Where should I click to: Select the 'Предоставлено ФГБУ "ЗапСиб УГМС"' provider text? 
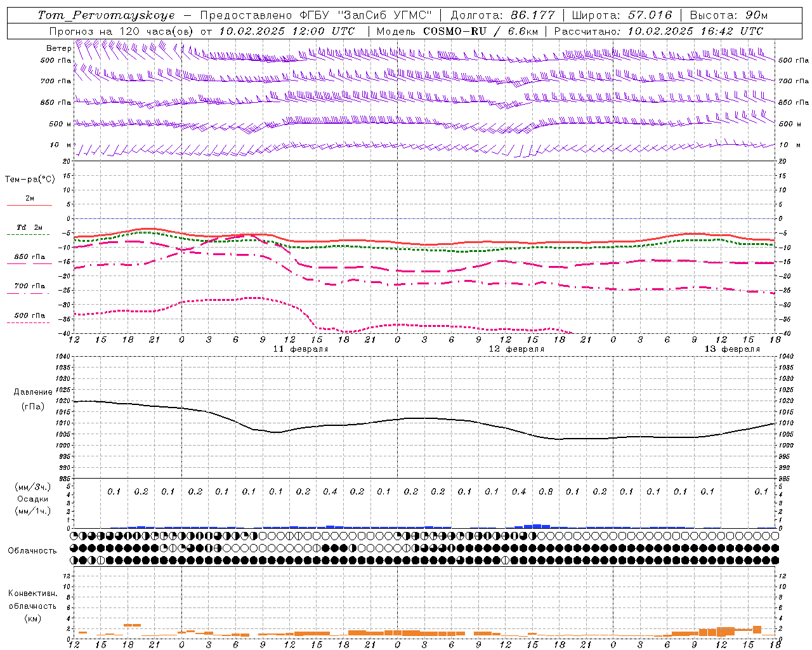click(316, 15)
